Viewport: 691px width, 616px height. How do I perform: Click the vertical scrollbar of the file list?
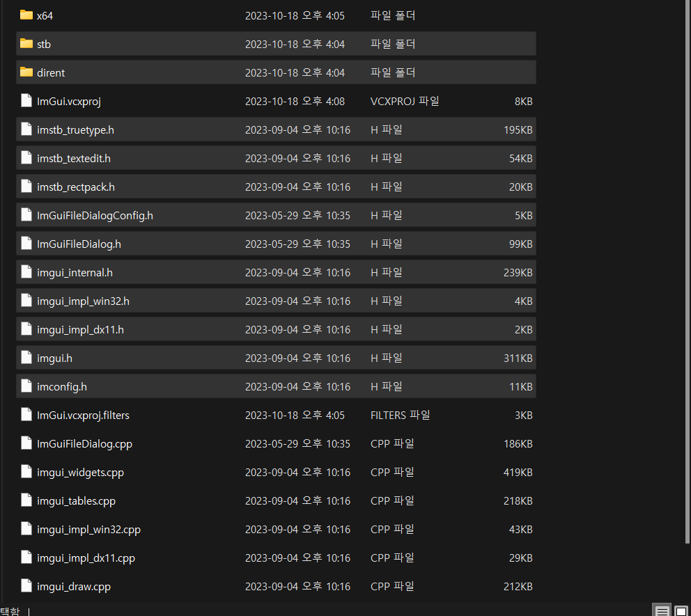688,271
